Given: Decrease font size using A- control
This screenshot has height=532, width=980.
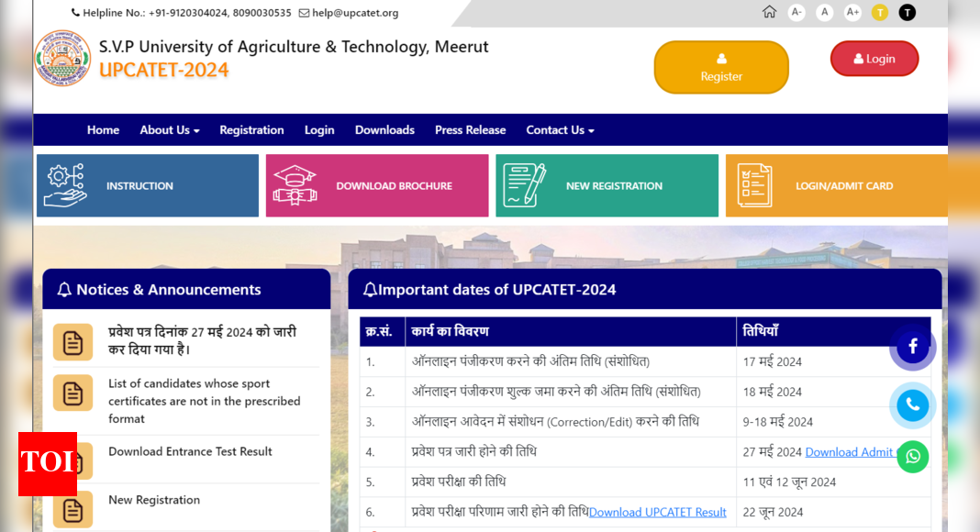Looking at the screenshot, I should [x=796, y=12].
